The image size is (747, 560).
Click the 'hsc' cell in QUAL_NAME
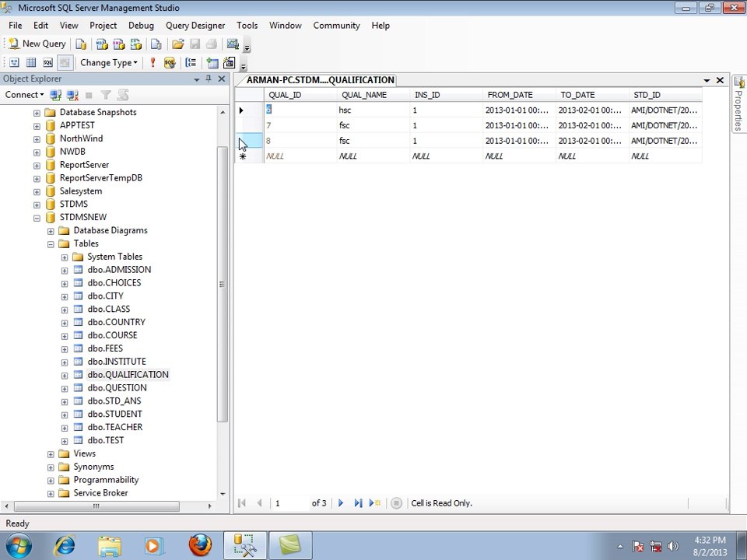373,110
